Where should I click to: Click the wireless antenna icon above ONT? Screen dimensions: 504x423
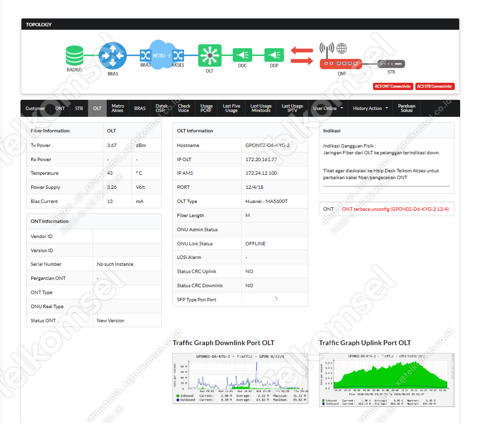coord(327,49)
